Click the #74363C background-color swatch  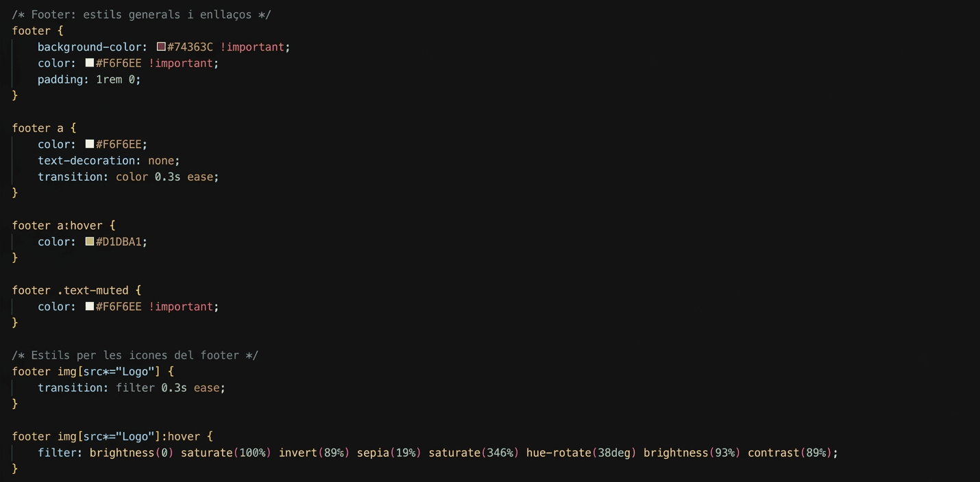click(161, 47)
